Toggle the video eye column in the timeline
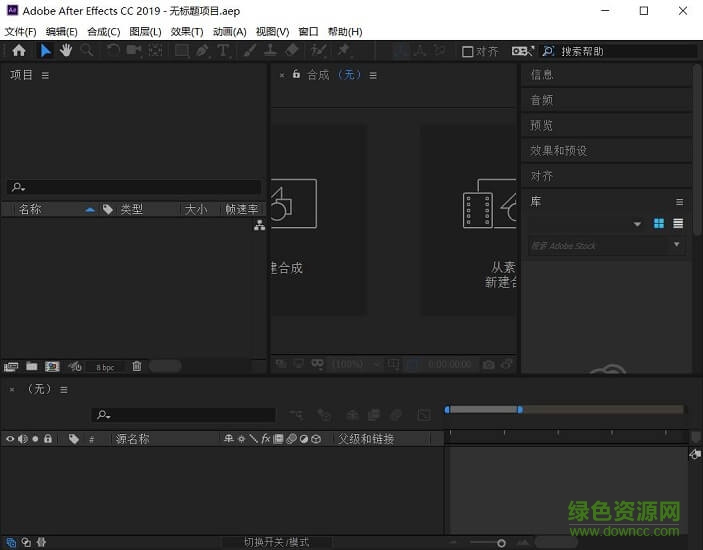 tap(11, 439)
